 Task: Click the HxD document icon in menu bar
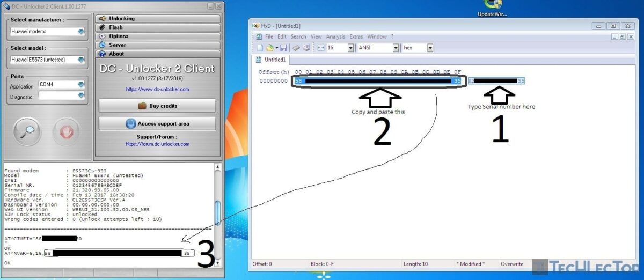point(259,36)
